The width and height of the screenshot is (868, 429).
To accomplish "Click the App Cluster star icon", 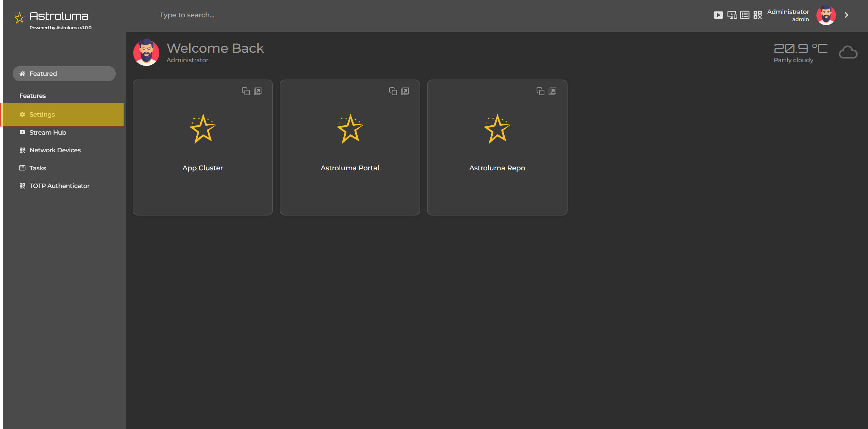I will point(203,129).
